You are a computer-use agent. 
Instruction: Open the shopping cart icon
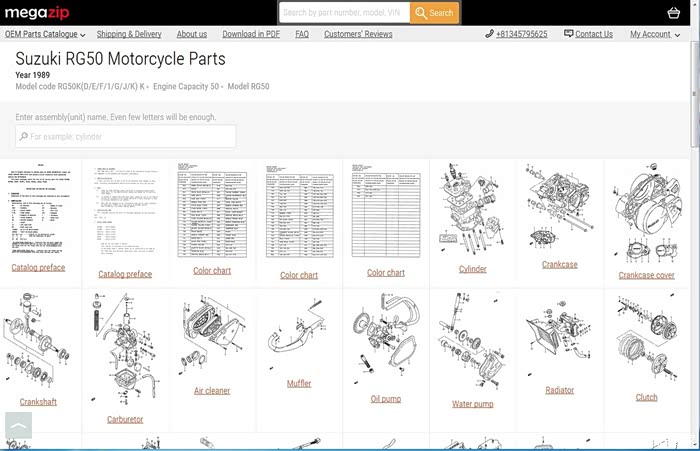click(673, 13)
